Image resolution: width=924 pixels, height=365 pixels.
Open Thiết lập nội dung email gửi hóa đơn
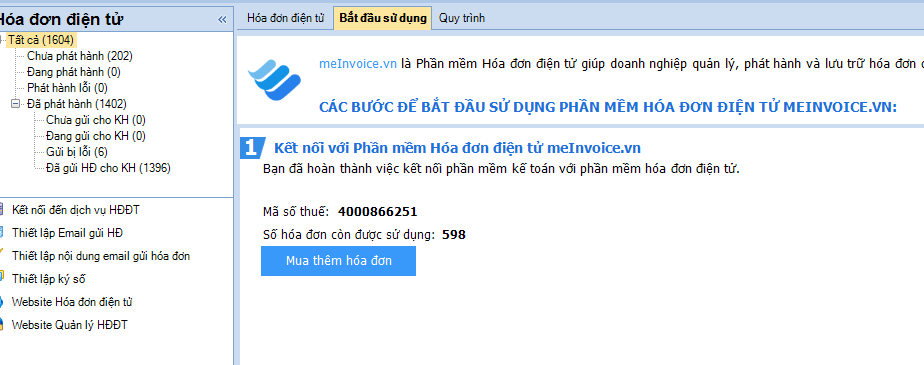(101, 256)
